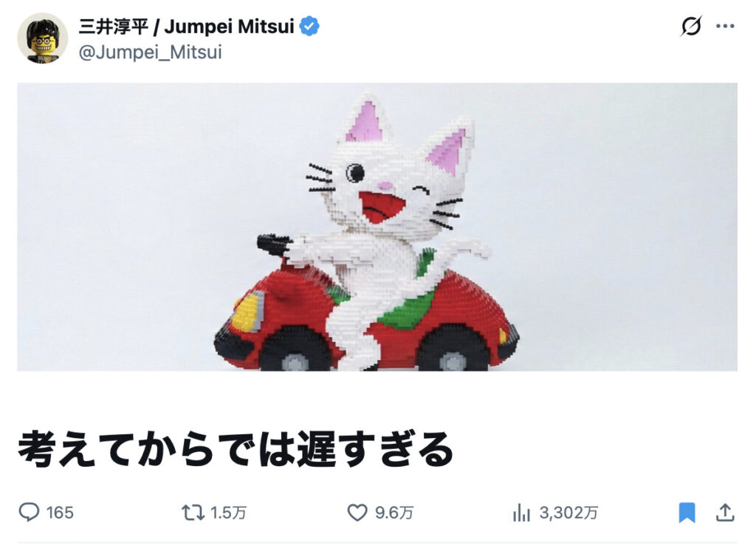Viewport: 756px width, 554px height.
Task: Open the article headline 考えてからでは遅すぎる
Action: (236, 449)
